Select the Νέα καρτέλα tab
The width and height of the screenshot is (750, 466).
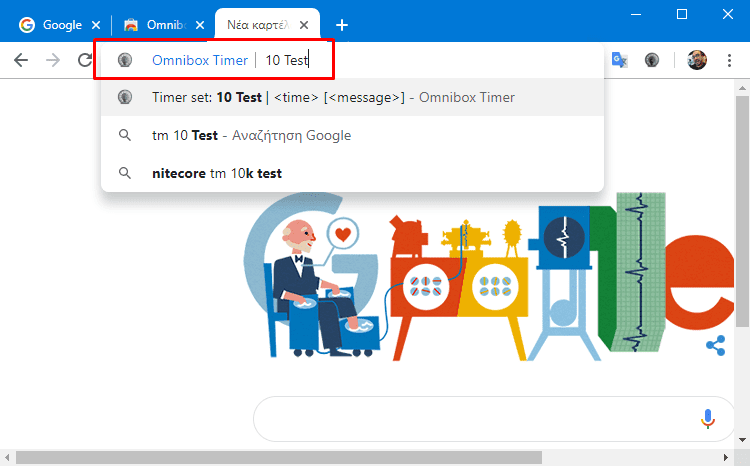[x=267, y=25]
